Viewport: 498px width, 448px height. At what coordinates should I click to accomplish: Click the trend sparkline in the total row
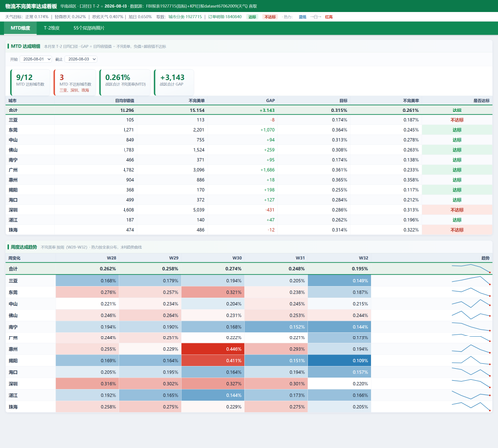tap(471, 269)
